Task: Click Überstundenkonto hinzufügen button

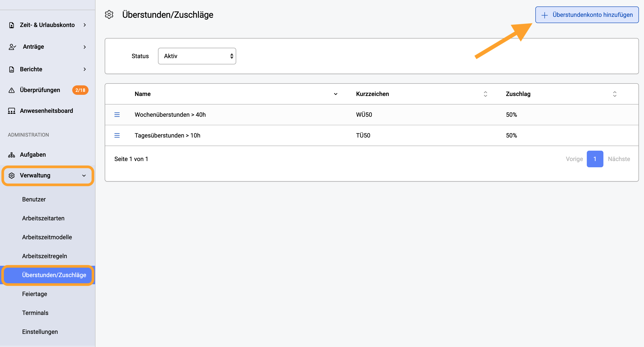Action: [x=587, y=15]
